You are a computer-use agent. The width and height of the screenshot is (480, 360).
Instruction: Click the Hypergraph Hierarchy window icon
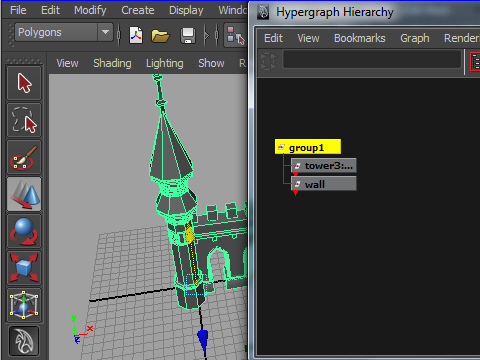pos(263,12)
